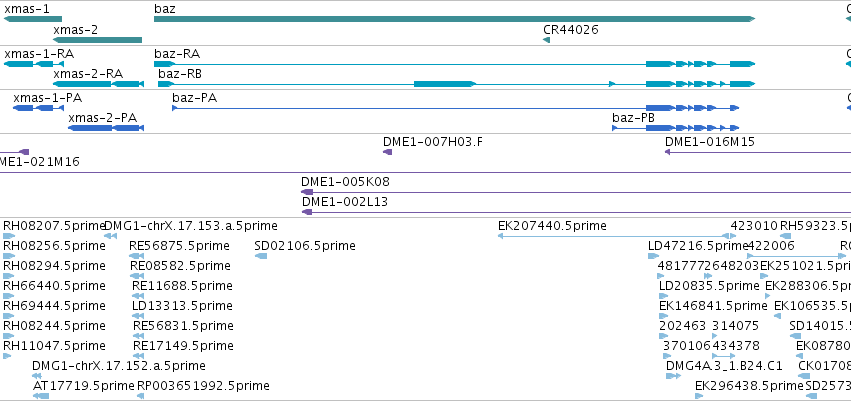Select the xmas-2 gene feature

tap(97, 40)
